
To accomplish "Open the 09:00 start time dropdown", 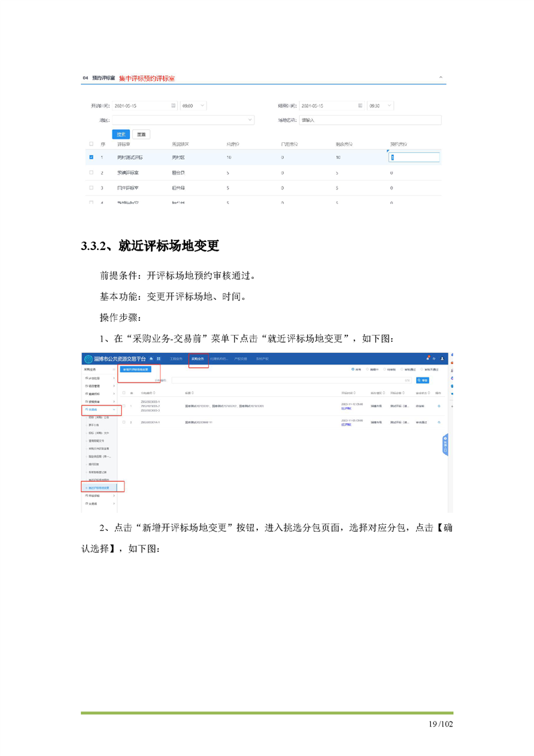I will click(193, 106).
